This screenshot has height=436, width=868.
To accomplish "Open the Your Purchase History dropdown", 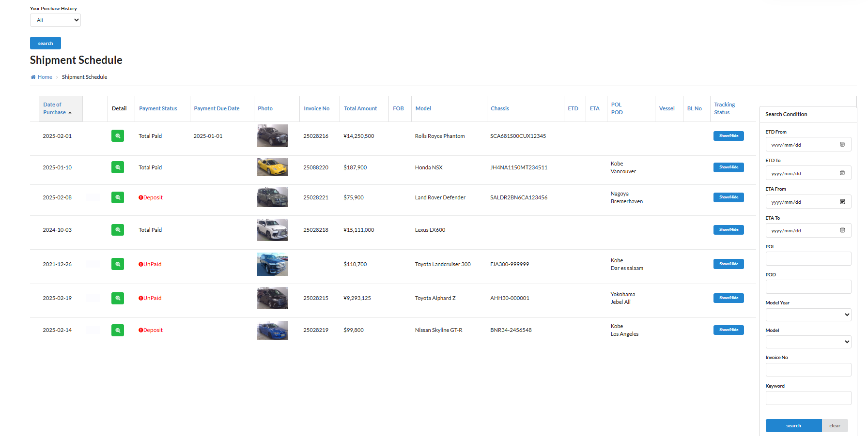I will click(x=55, y=20).
